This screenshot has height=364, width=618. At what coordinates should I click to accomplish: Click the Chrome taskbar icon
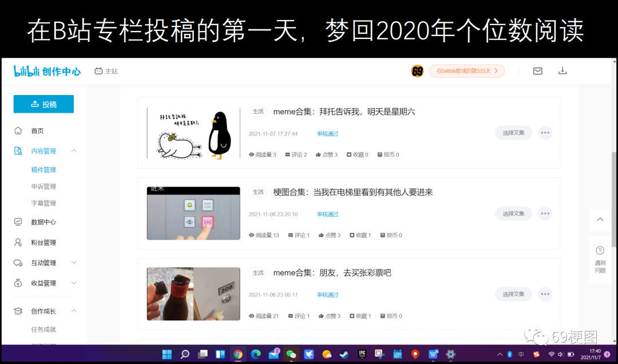(x=237, y=354)
